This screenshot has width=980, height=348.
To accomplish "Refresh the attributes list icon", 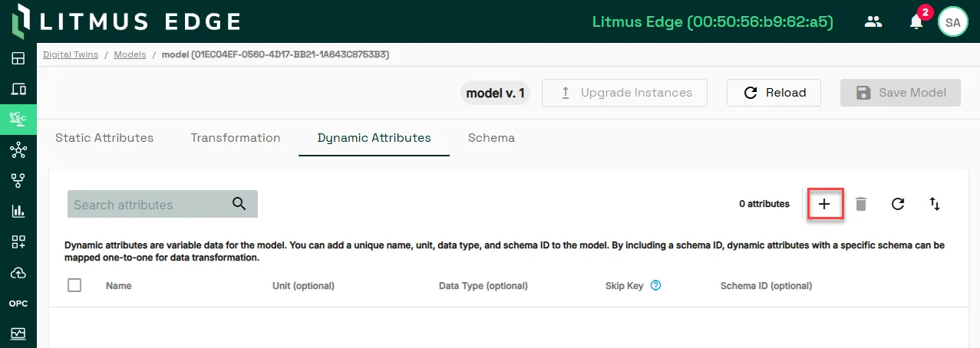I will click(898, 204).
